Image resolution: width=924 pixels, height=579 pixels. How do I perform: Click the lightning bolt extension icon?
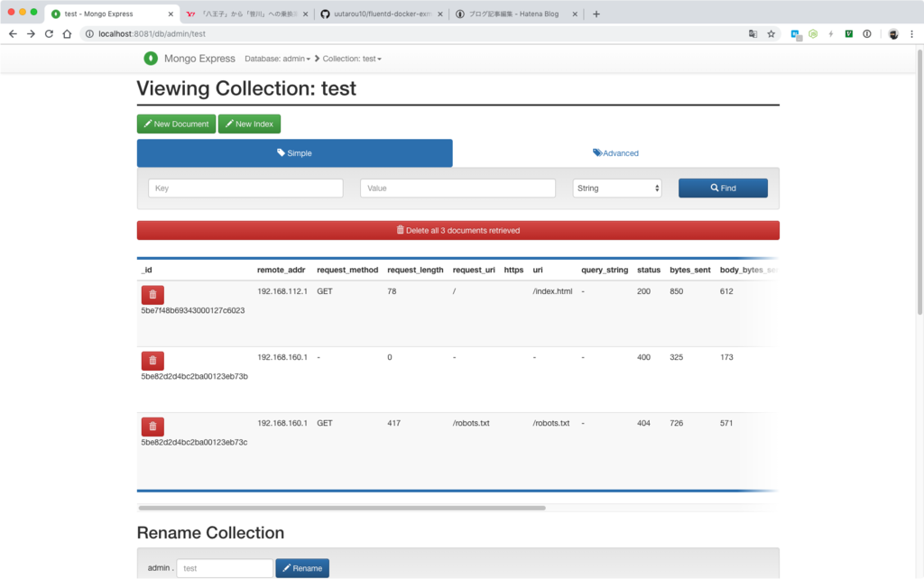coord(831,33)
